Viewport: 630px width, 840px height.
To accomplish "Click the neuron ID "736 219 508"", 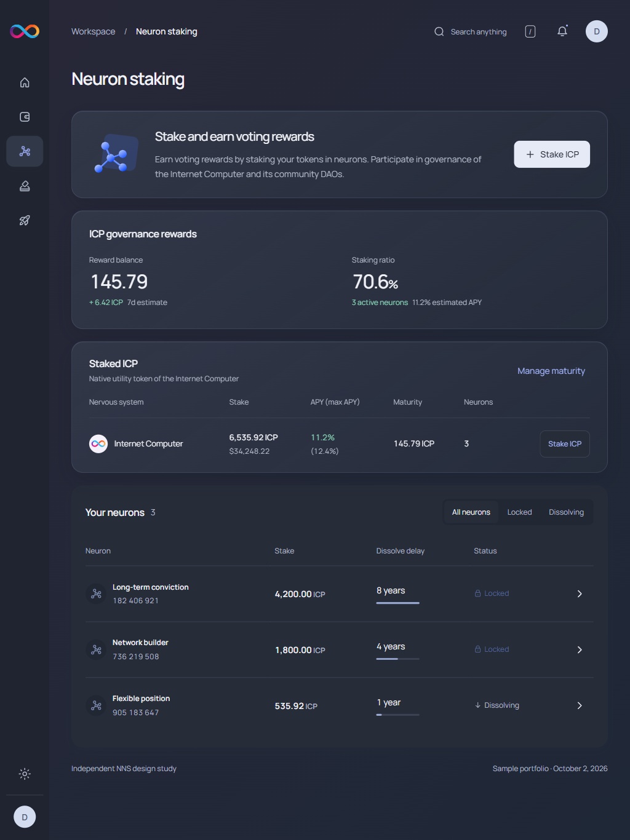I will [135, 657].
